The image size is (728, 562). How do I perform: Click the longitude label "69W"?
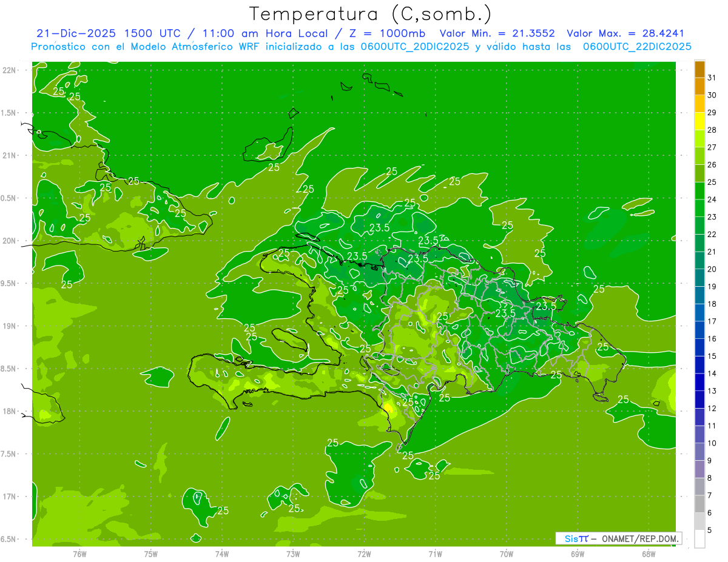[x=578, y=554]
